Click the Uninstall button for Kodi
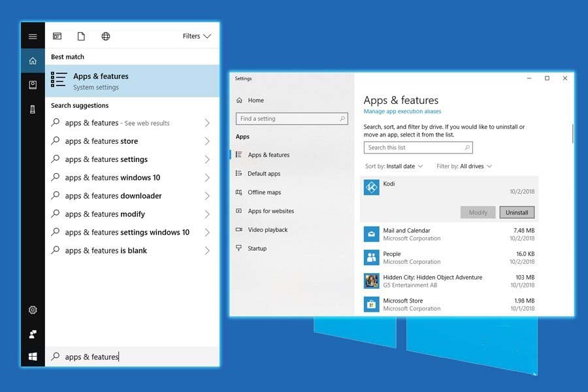Screen dimensions: 588x392 (x=517, y=212)
